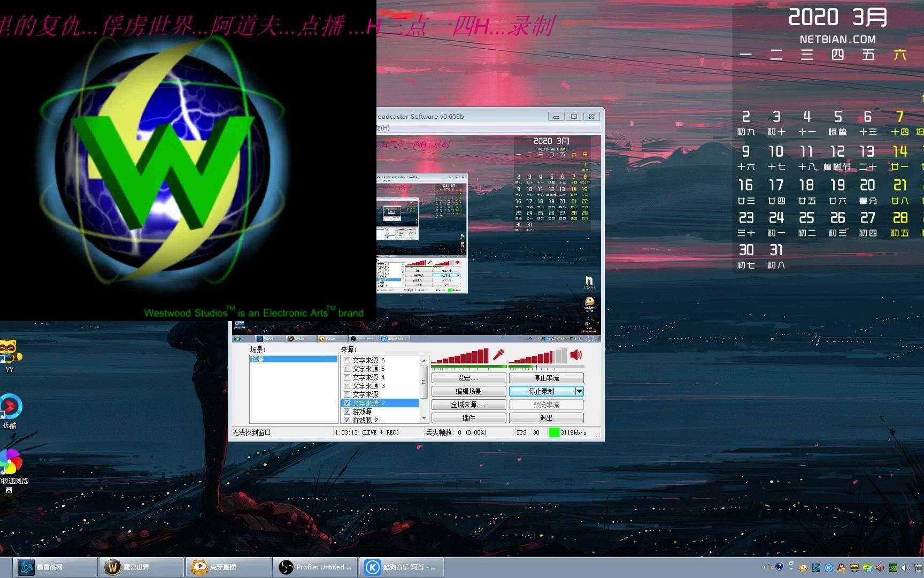Viewport: 924px width, 578px height.
Task: Open the 优酷 Youku desktop icon
Action: [x=10, y=411]
